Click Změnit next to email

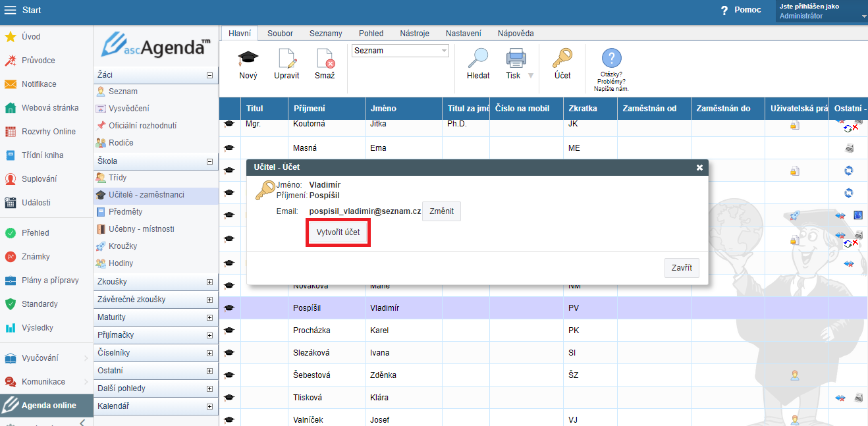click(441, 211)
